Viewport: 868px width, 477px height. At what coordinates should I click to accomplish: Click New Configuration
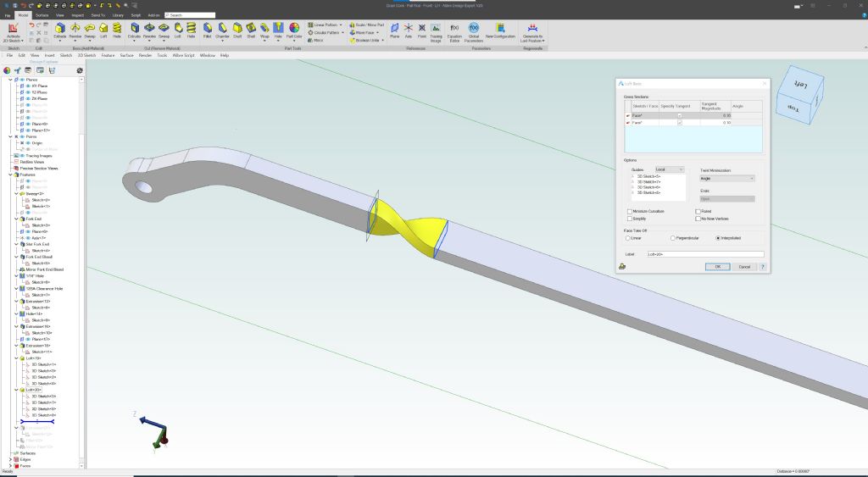(500, 31)
